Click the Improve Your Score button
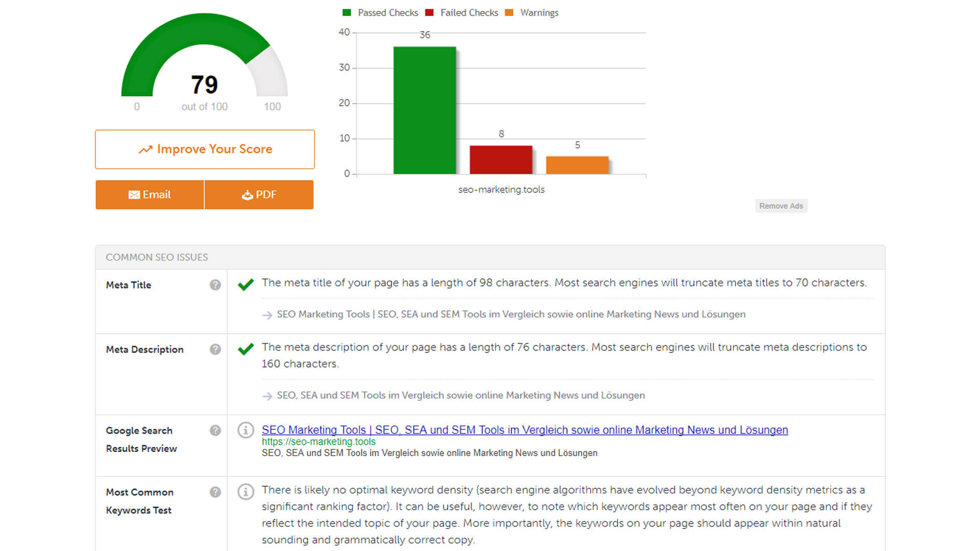The image size is (980, 551). pos(205,149)
